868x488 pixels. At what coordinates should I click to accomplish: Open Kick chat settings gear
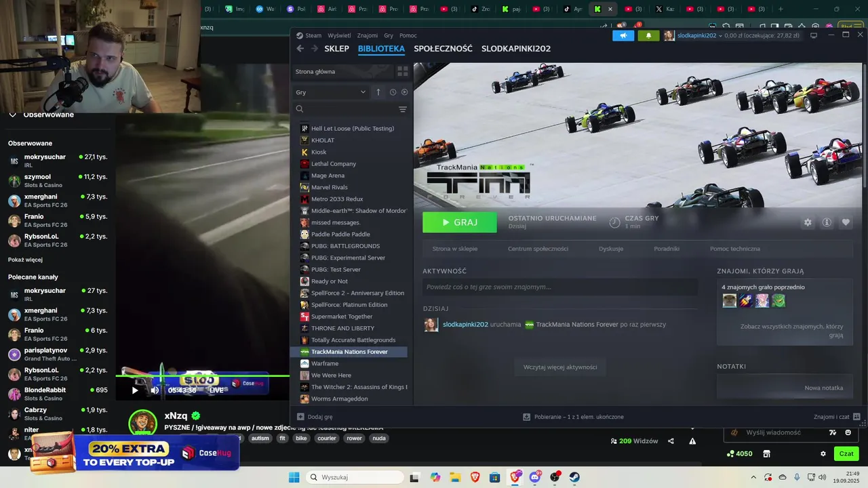point(823,454)
